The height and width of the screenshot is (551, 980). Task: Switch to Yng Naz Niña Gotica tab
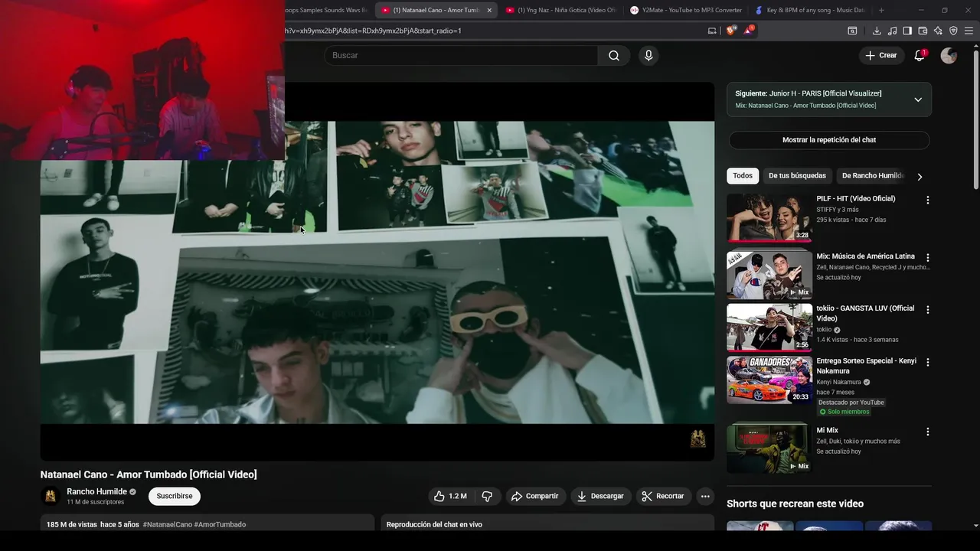coord(561,10)
